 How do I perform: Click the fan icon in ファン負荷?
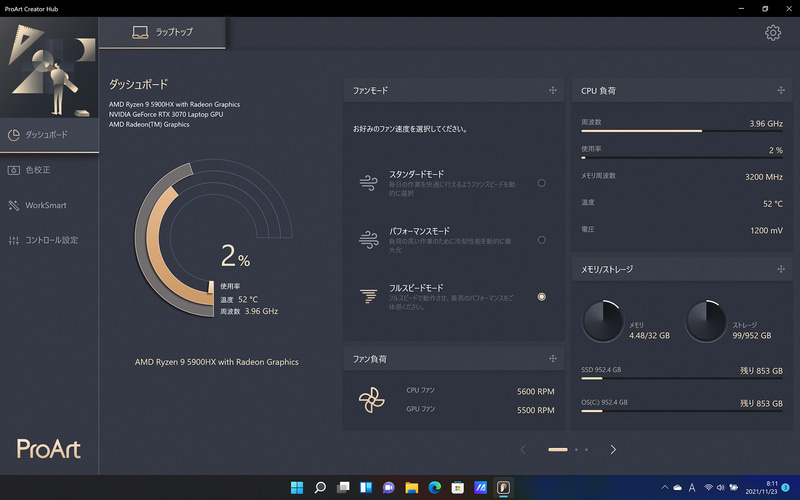[371, 400]
